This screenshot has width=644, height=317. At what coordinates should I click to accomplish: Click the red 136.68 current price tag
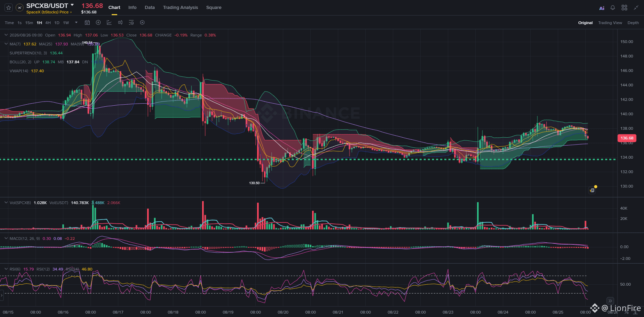[627, 138]
